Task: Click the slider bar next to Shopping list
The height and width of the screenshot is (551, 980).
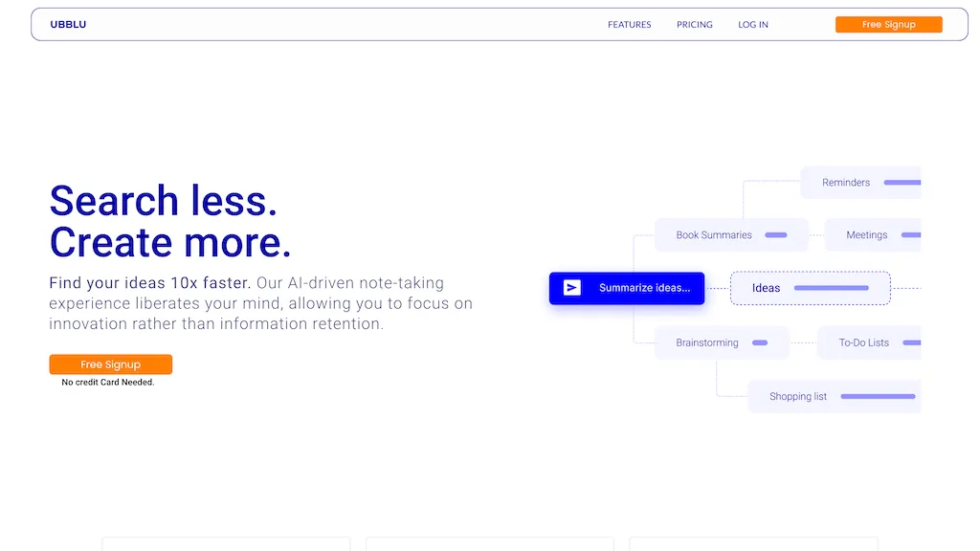Action: [x=877, y=396]
